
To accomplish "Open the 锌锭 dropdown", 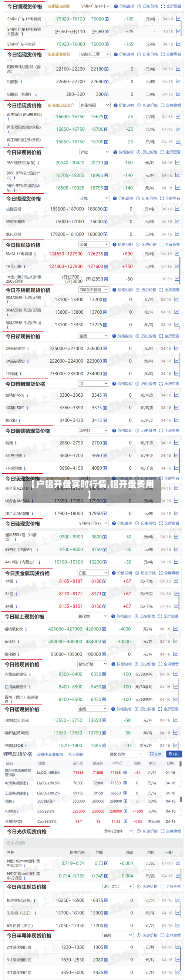I will tap(95, 152).
